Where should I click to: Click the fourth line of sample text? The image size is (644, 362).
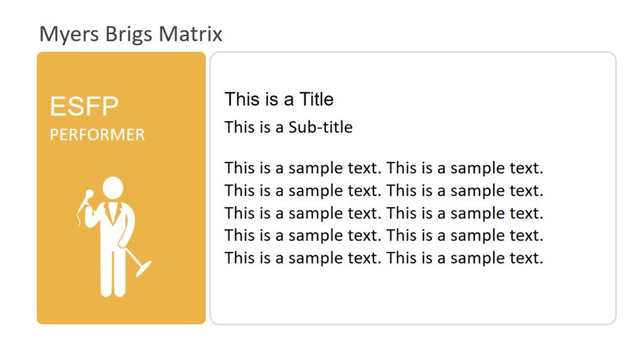[x=384, y=235]
